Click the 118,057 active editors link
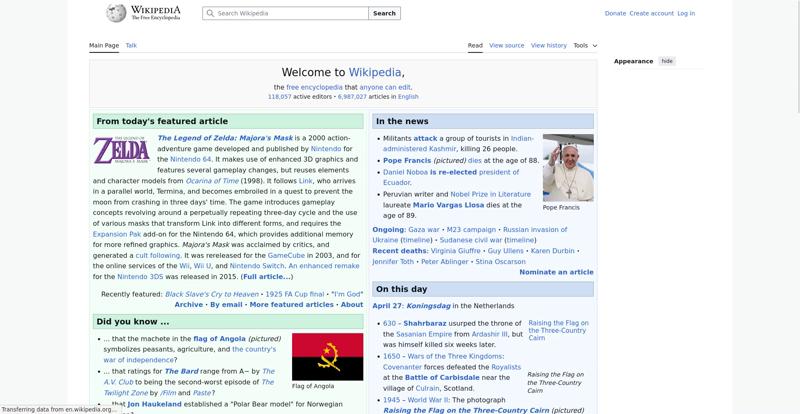This screenshot has width=800, height=414. (x=280, y=96)
